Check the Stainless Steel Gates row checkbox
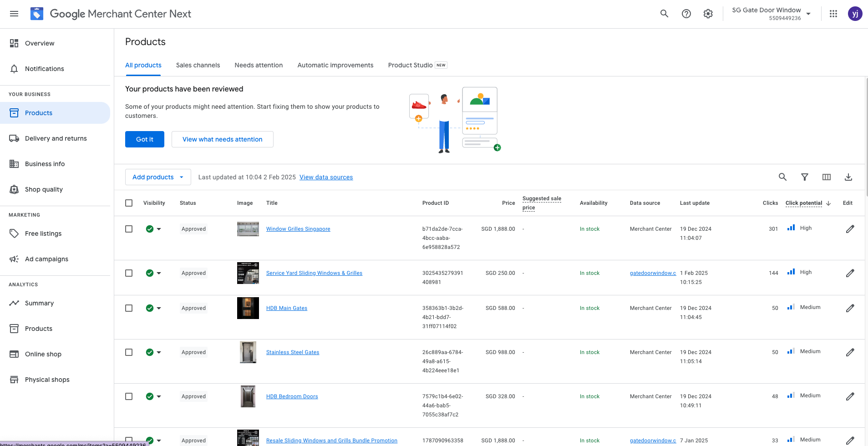868x446 pixels. pos(129,352)
